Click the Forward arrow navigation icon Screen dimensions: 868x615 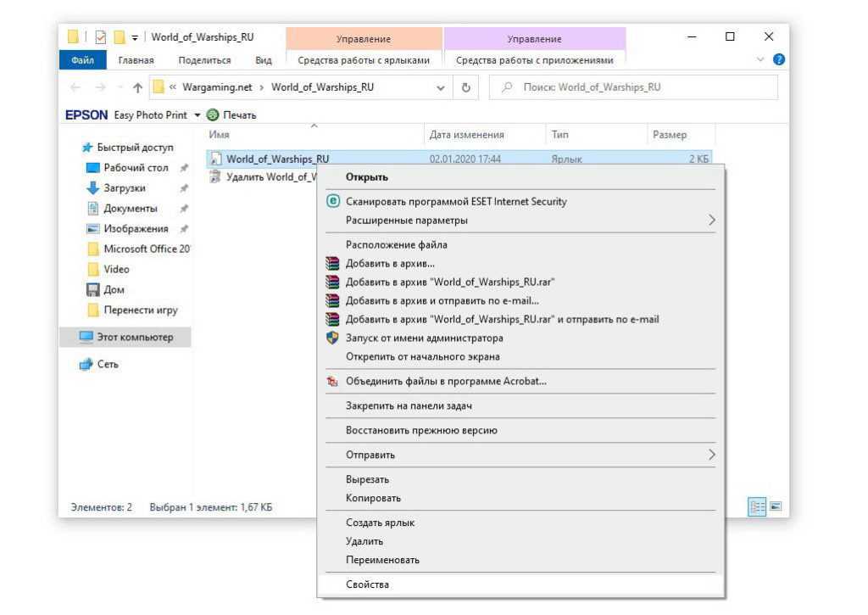[100, 87]
